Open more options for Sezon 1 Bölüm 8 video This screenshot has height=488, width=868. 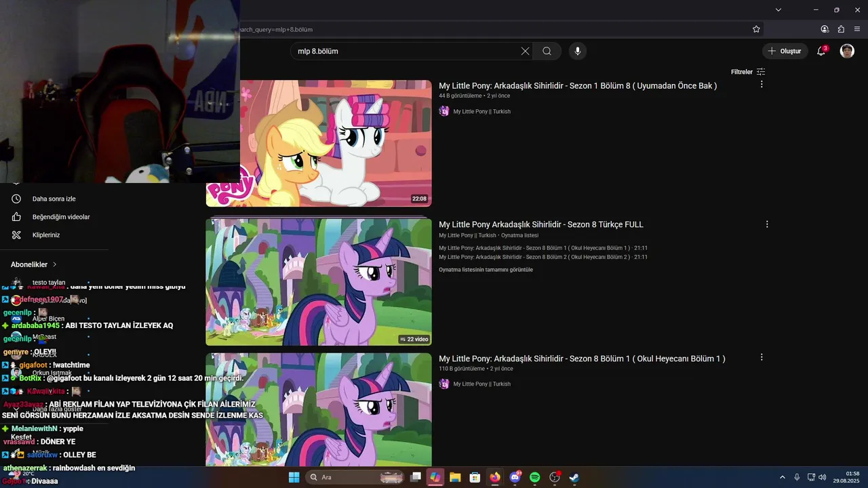(762, 85)
